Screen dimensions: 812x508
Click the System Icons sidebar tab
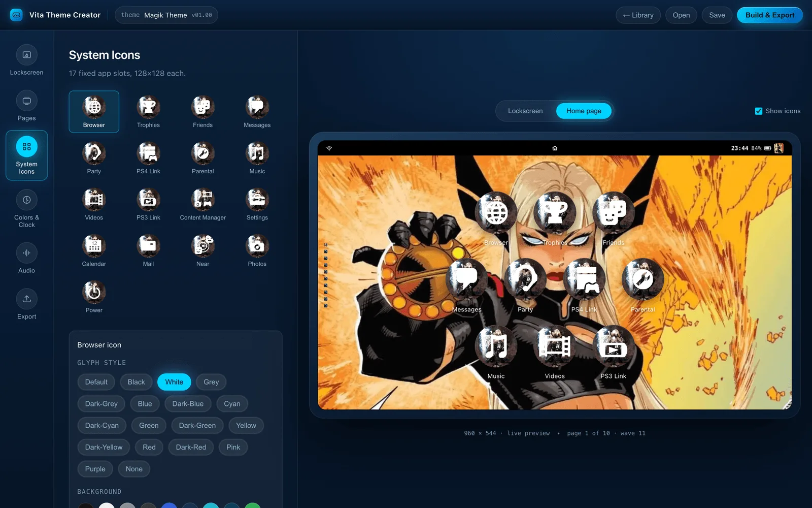coord(26,155)
